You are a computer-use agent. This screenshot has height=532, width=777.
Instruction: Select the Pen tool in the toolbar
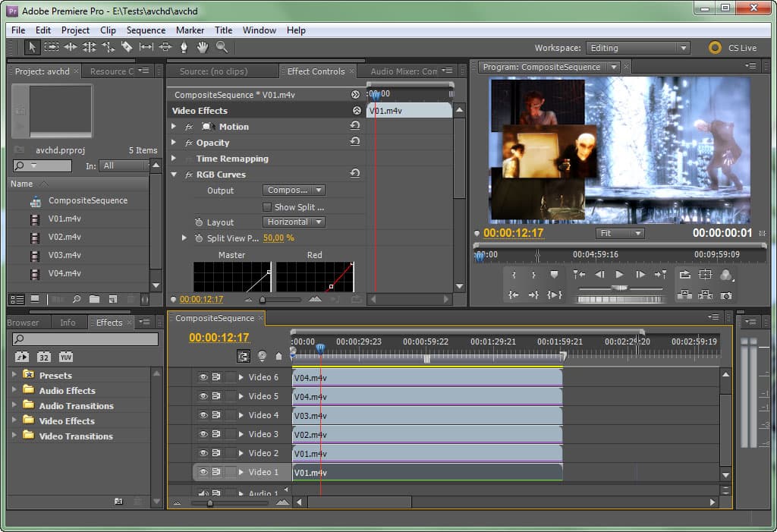[x=184, y=47]
